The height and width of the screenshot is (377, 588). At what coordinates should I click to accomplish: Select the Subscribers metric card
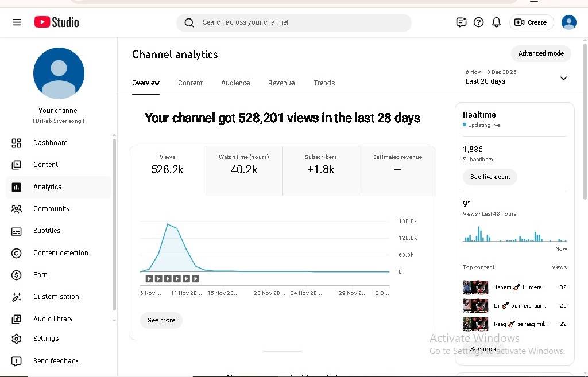pos(320,165)
